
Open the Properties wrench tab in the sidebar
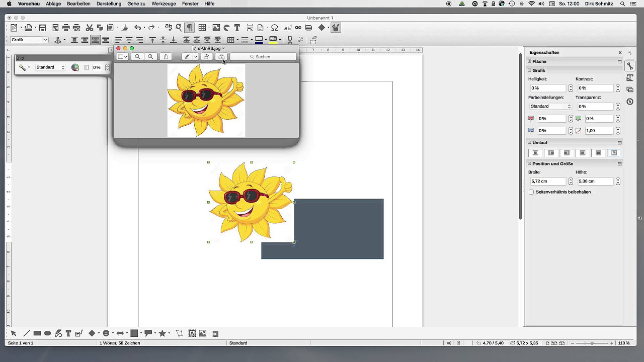coord(630,66)
